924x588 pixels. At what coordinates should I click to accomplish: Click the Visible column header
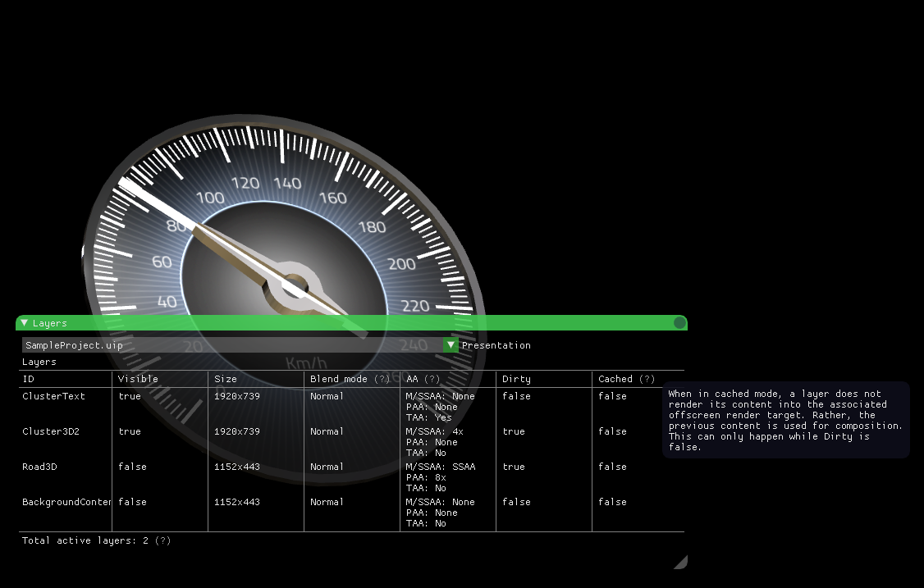point(138,379)
